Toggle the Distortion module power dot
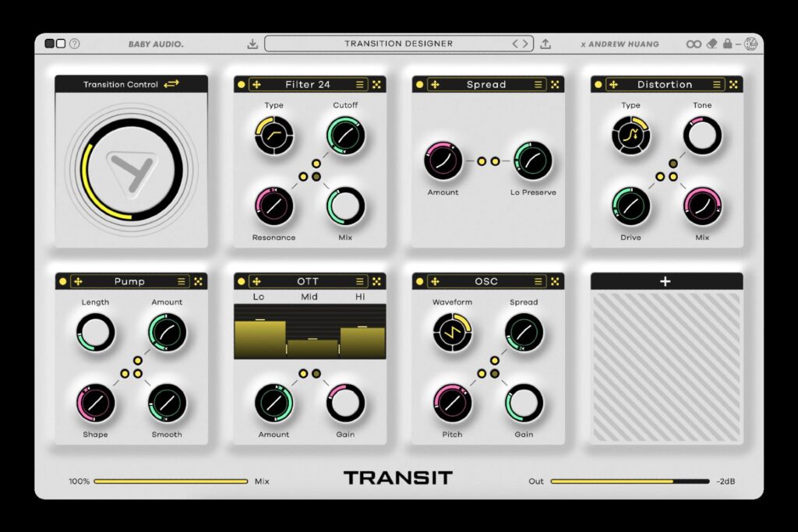 (598, 84)
